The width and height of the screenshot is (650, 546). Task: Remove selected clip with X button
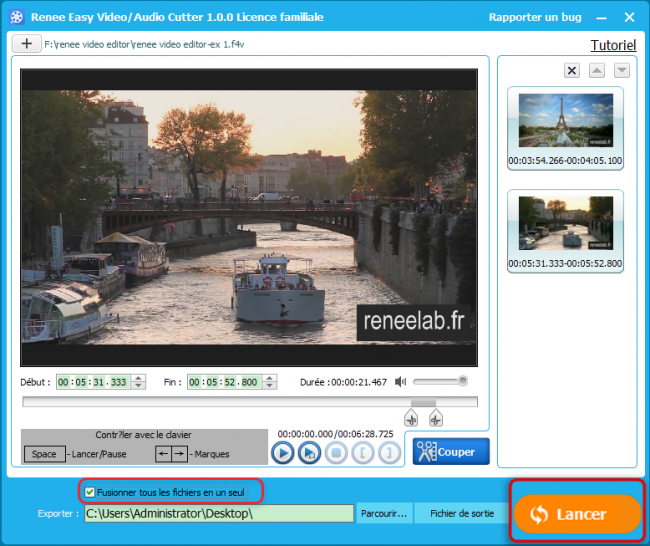572,70
